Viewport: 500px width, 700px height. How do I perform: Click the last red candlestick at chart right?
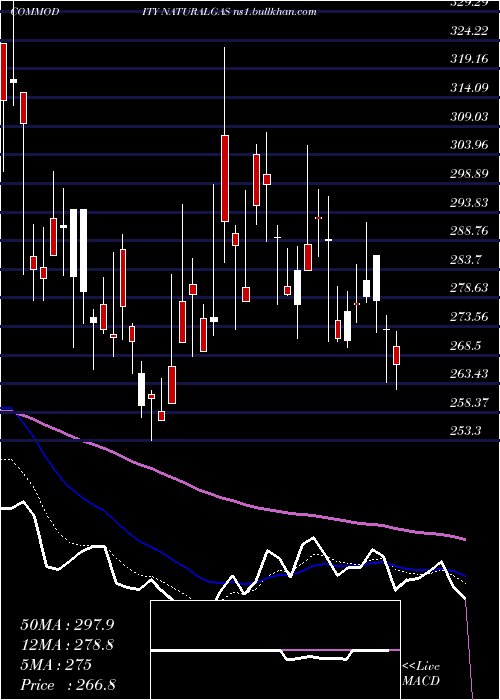[396, 355]
